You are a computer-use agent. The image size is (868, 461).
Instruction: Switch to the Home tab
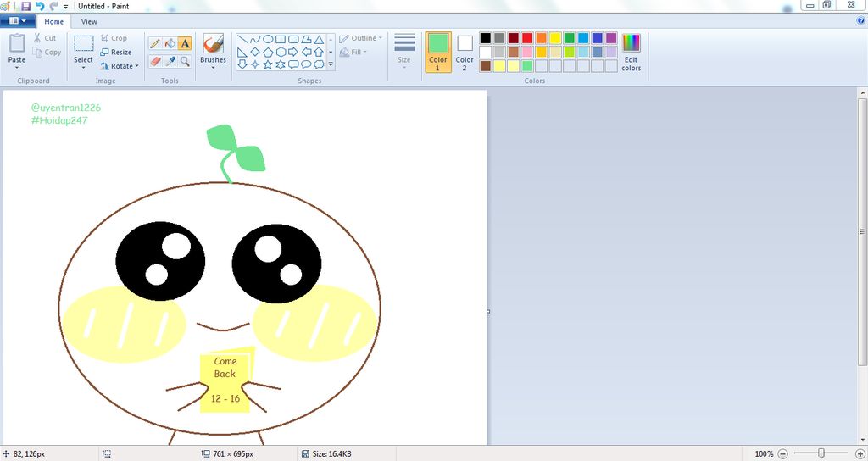[53, 21]
